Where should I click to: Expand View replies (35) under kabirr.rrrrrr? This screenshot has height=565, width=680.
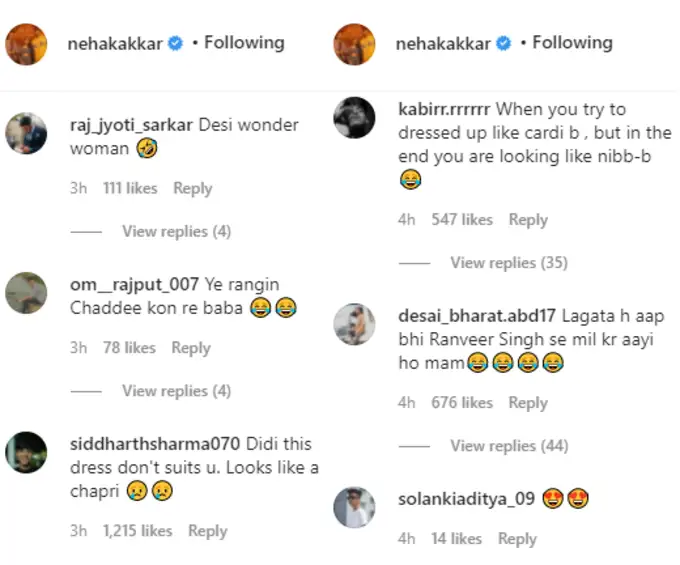[508, 263]
